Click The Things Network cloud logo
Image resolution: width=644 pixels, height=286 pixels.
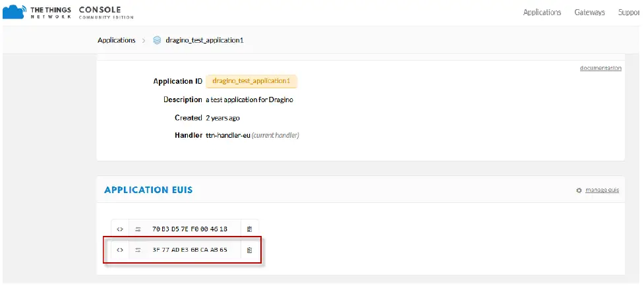pos(14,13)
